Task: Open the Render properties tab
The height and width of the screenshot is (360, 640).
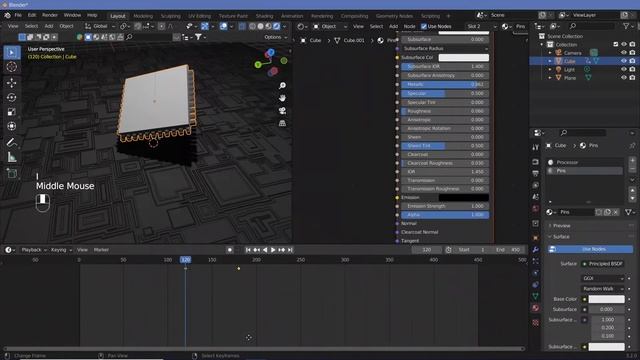Action: [536, 162]
